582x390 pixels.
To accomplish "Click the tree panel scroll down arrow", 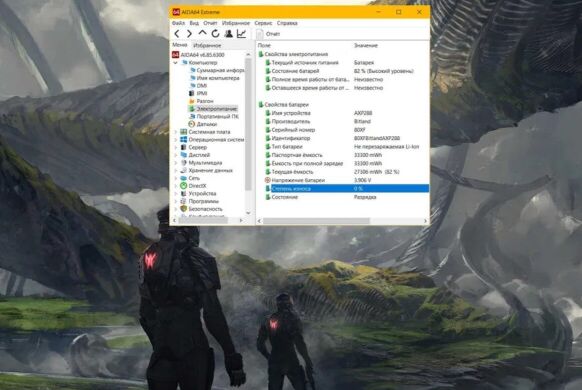I will pos(248,213).
